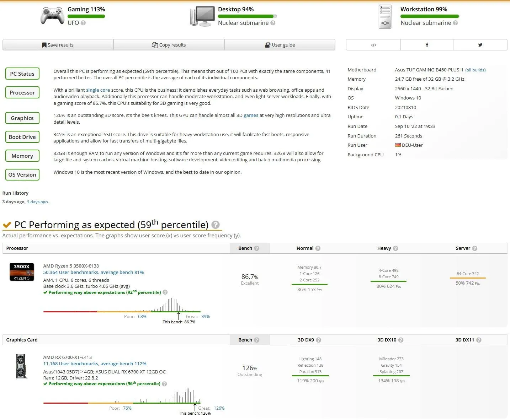
Task: Click help icon next to 3D DX10
Action: pyautogui.click(x=401, y=340)
